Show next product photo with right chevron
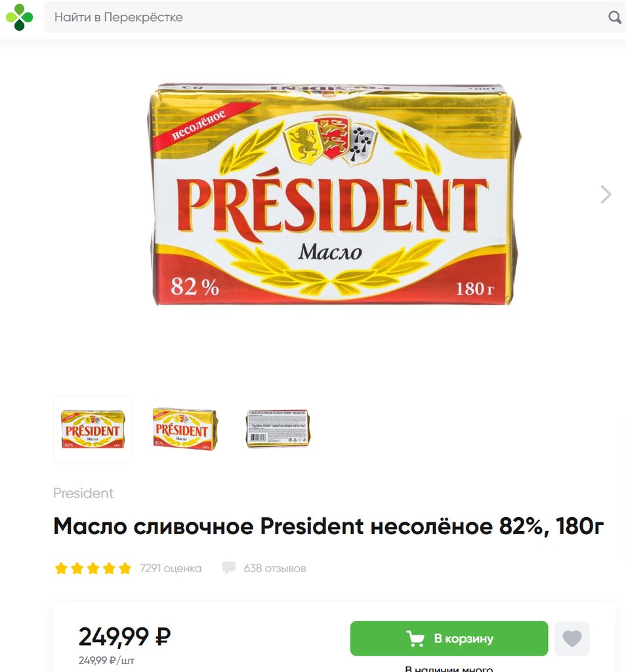 click(606, 194)
